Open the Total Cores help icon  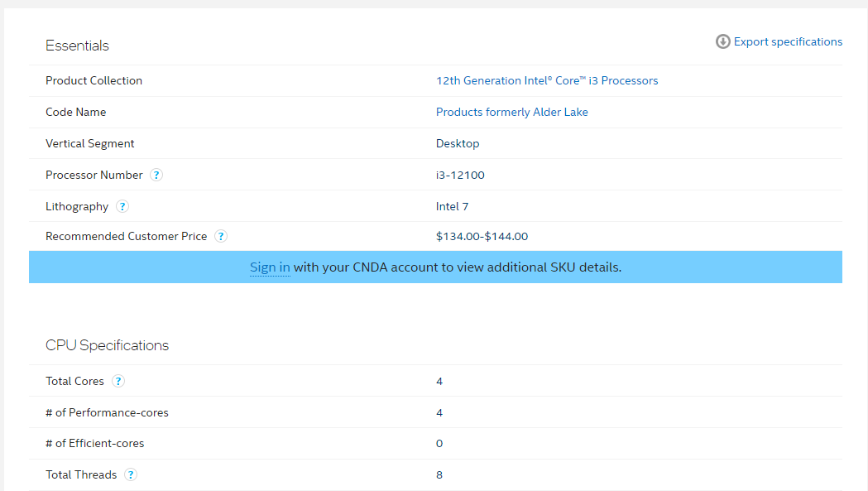(x=117, y=381)
